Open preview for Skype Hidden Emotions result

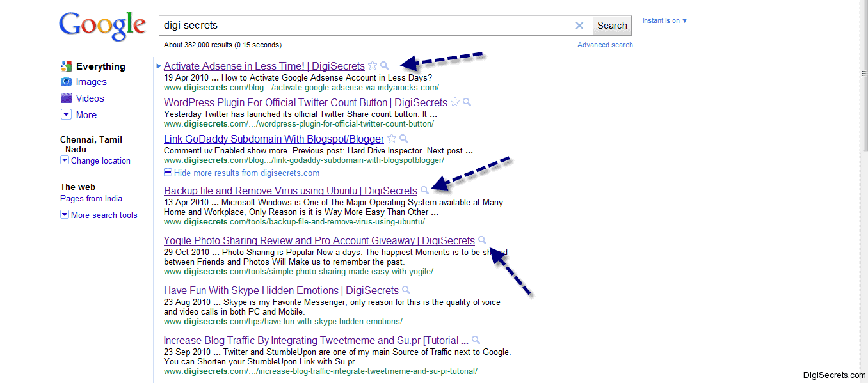pyautogui.click(x=406, y=290)
